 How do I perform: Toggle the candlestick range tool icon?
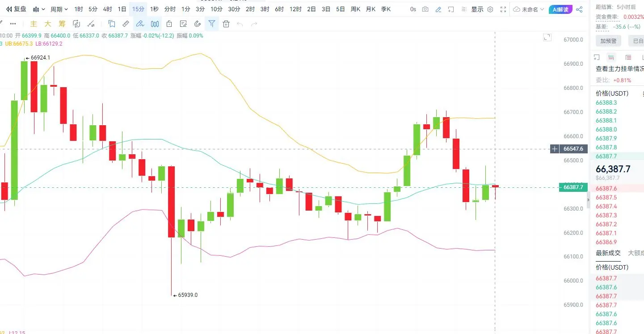point(155,24)
